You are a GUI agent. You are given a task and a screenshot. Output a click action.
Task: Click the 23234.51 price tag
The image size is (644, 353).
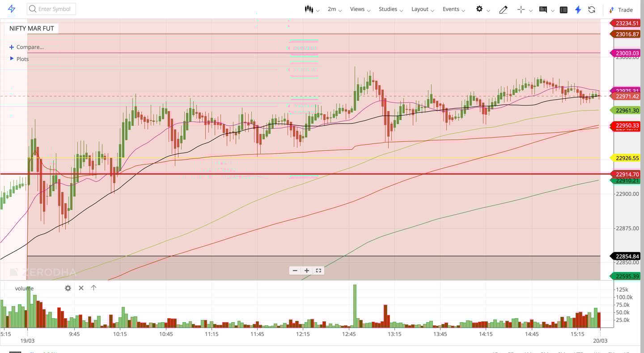coord(626,23)
